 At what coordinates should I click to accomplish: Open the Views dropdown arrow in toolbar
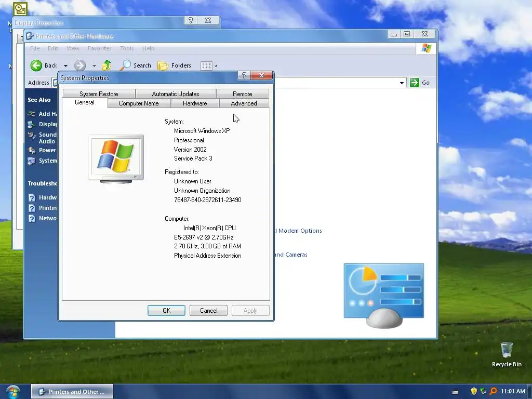pos(216,66)
